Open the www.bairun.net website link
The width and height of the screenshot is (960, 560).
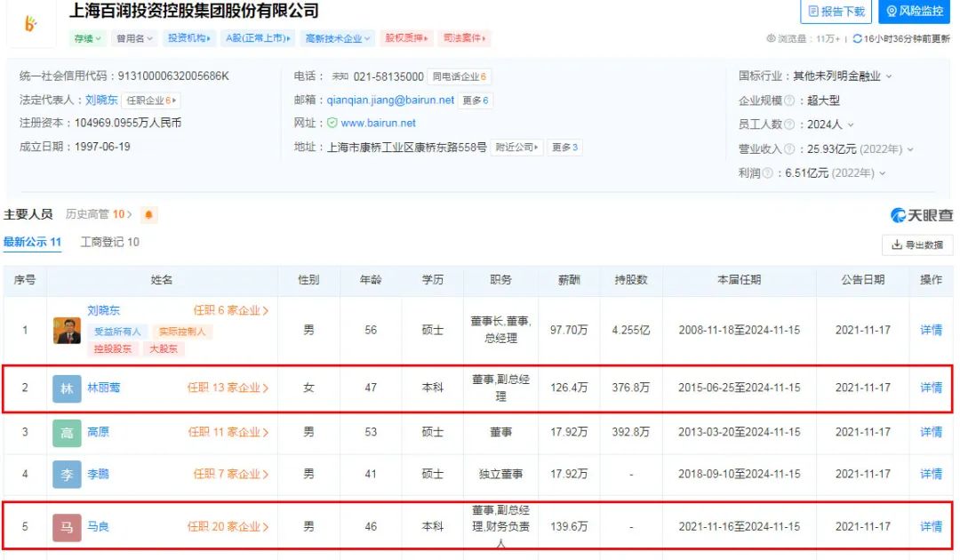pyautogui.click(x=379, y=123)
